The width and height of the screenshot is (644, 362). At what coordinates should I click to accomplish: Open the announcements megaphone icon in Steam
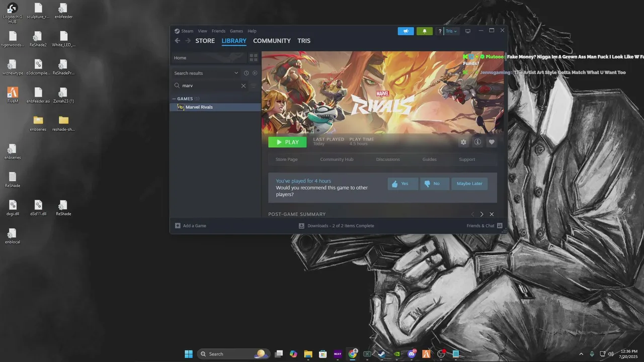pos(406,31)
